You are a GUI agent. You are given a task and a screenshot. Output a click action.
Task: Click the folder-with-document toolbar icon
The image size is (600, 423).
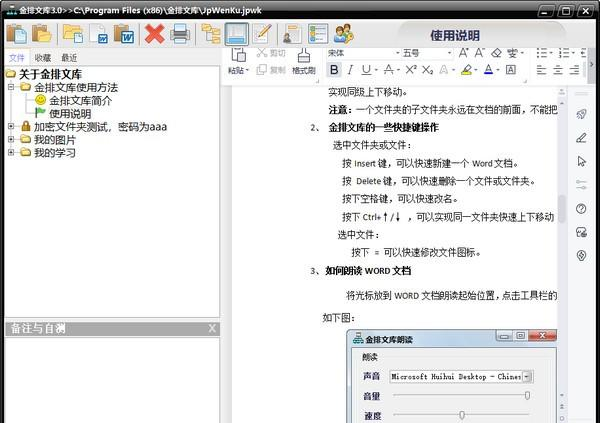(73, 34)
